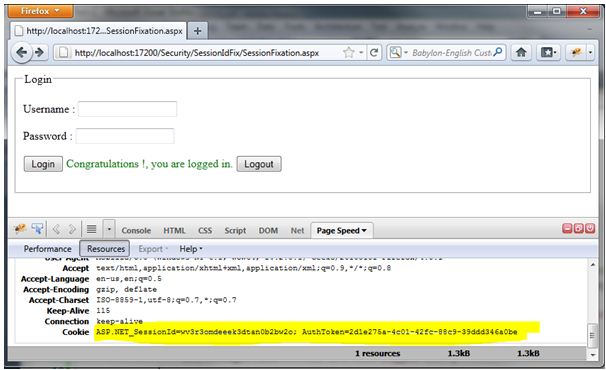This screenshot has height=370, width=606.
Task: Switch to the Net tab
Action: (x=297, y=230)
